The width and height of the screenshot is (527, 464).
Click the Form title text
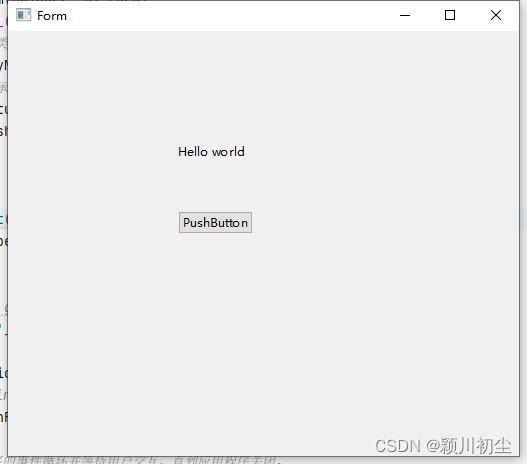pyautogui.click(x=52, y=16)
